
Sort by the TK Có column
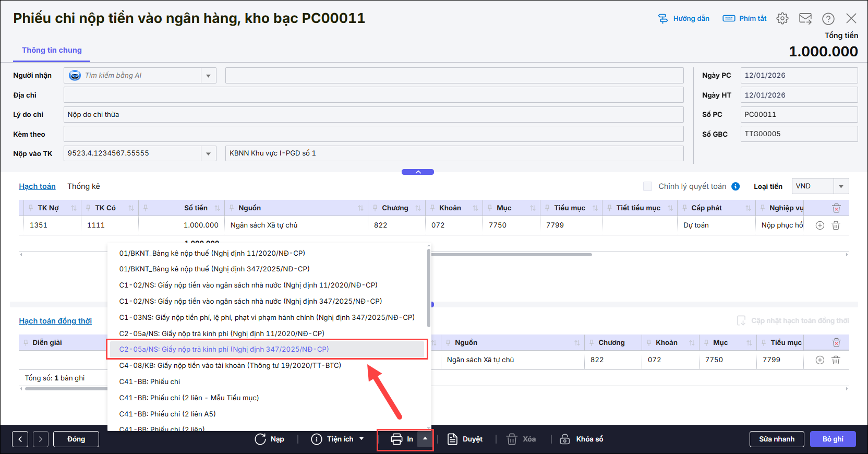click(x=131, y=208)
